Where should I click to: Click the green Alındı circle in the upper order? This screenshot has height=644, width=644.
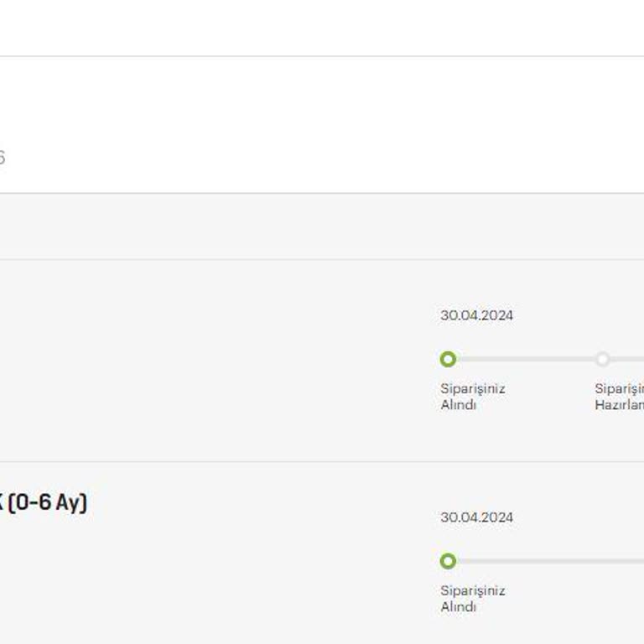click(448, 359)
